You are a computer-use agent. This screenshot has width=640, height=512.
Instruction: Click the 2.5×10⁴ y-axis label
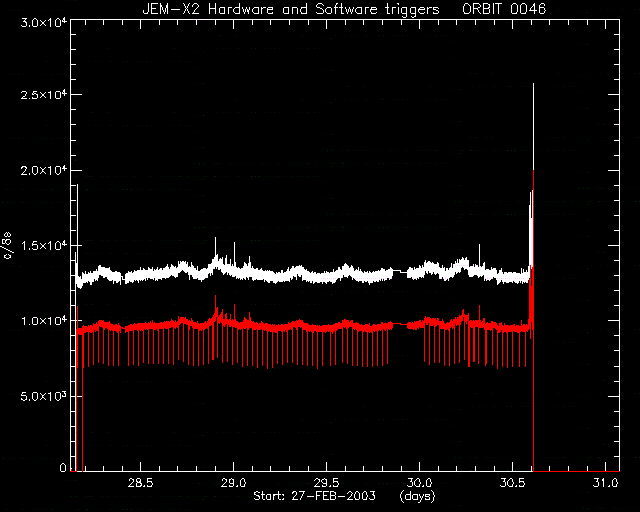(x=44, y=94)
